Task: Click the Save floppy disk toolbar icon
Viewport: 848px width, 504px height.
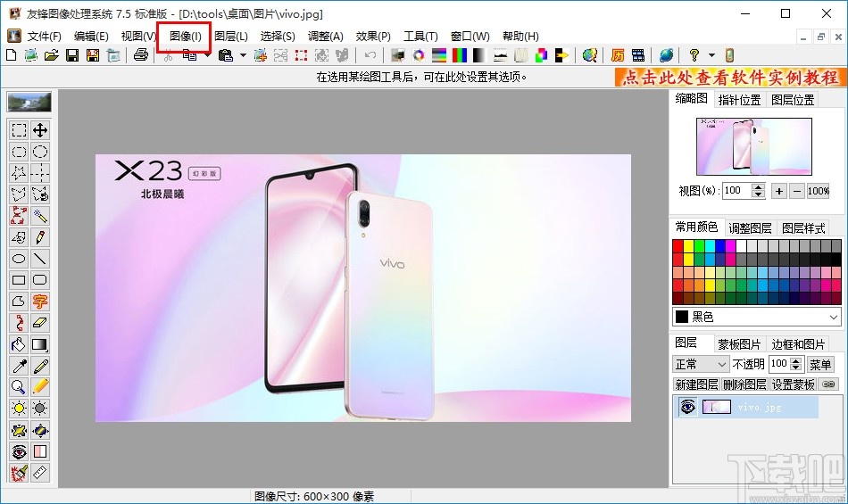Action: pos(72,55)
